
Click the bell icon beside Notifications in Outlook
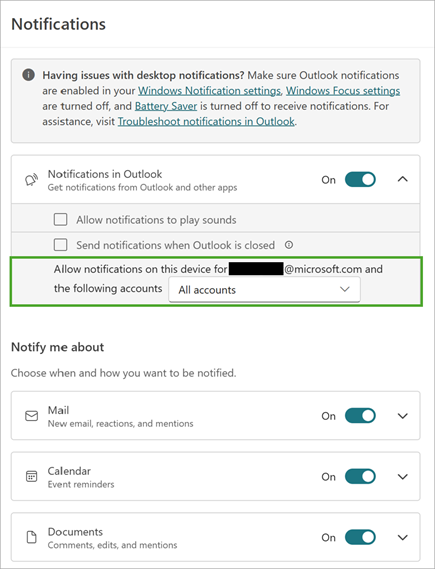(x=32, y=180)
